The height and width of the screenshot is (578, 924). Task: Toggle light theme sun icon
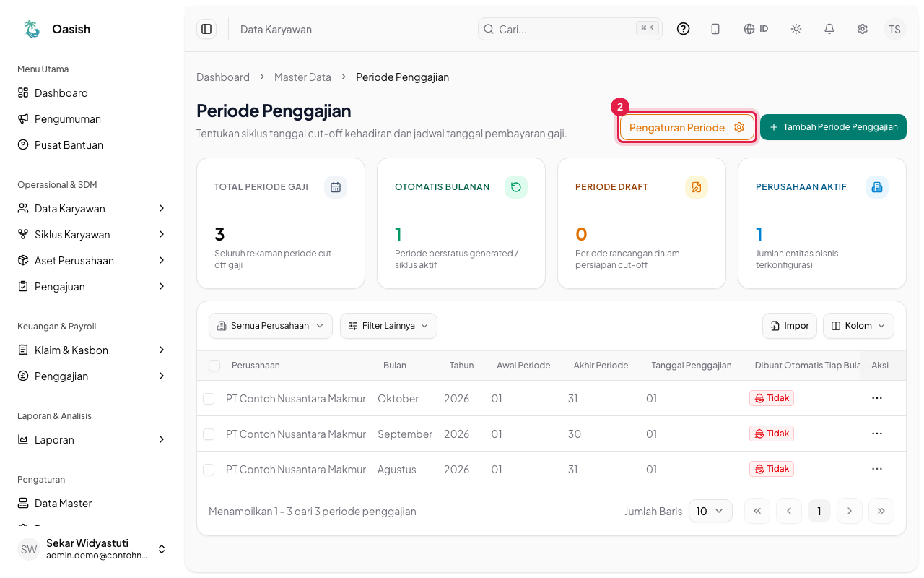796,29
